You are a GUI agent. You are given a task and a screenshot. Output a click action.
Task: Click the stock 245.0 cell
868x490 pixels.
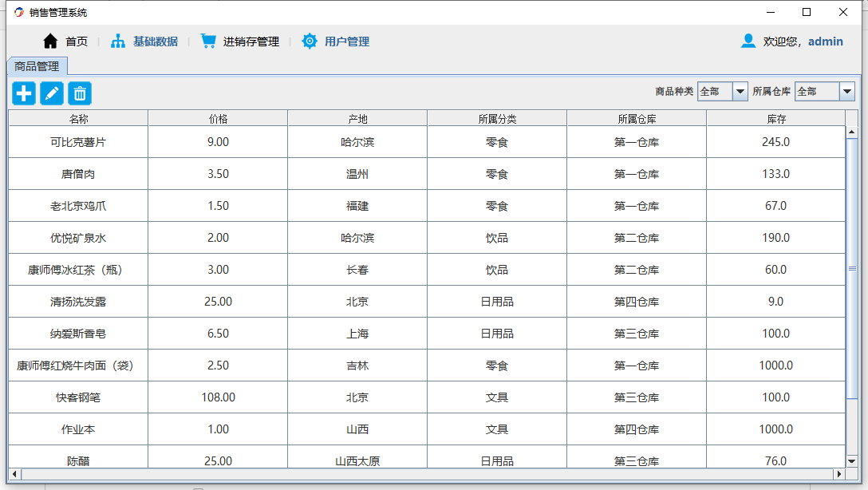click(776, 142)
